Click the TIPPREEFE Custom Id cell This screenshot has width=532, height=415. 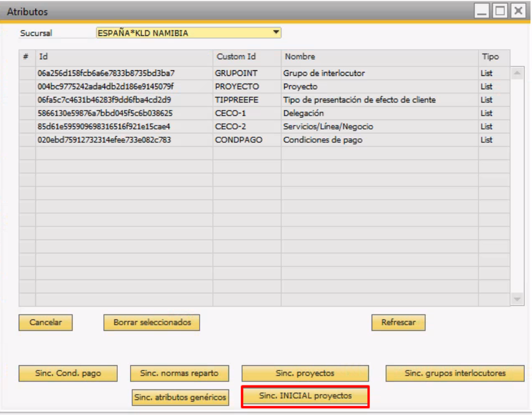(237, 100)
